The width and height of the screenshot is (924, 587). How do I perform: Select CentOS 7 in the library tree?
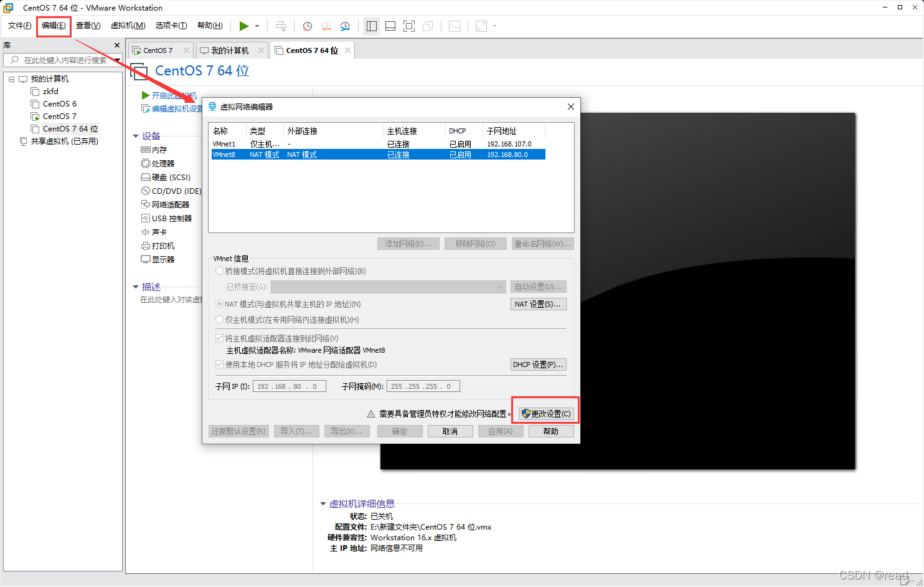pyautogui.click(x=60, y=117)
